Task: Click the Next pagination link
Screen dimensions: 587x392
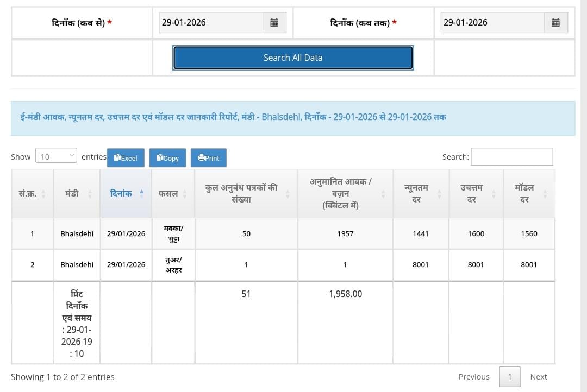Action: 538,377
